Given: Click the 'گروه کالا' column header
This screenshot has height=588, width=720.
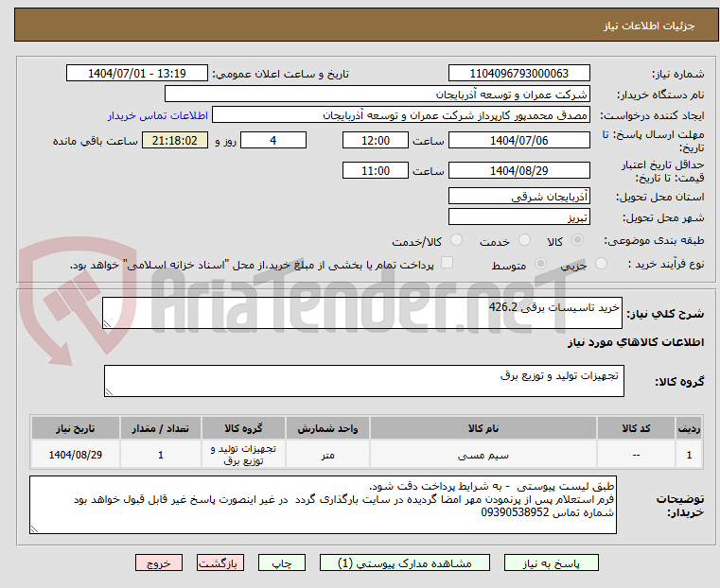Looking at the screenshot, I should (x=243, y=428).
